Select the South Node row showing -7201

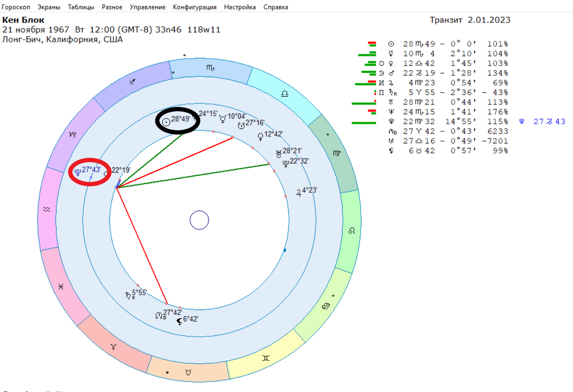[449, 141]
